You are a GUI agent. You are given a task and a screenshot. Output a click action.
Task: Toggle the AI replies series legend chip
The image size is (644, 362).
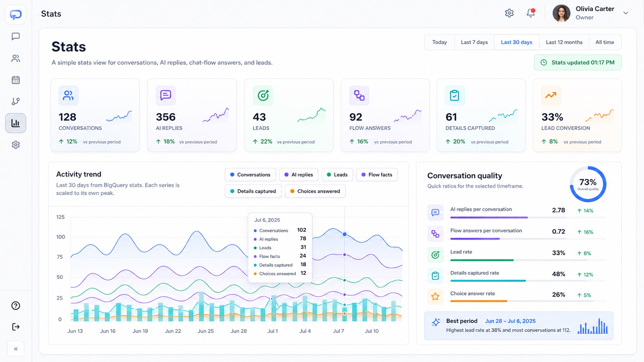click(299, 175)
